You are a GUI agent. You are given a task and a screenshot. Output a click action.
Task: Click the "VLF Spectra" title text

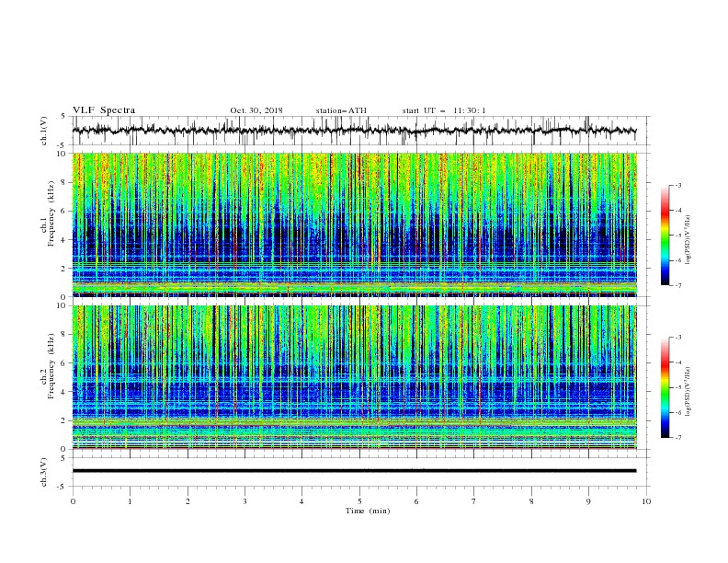tap(104, 110)
